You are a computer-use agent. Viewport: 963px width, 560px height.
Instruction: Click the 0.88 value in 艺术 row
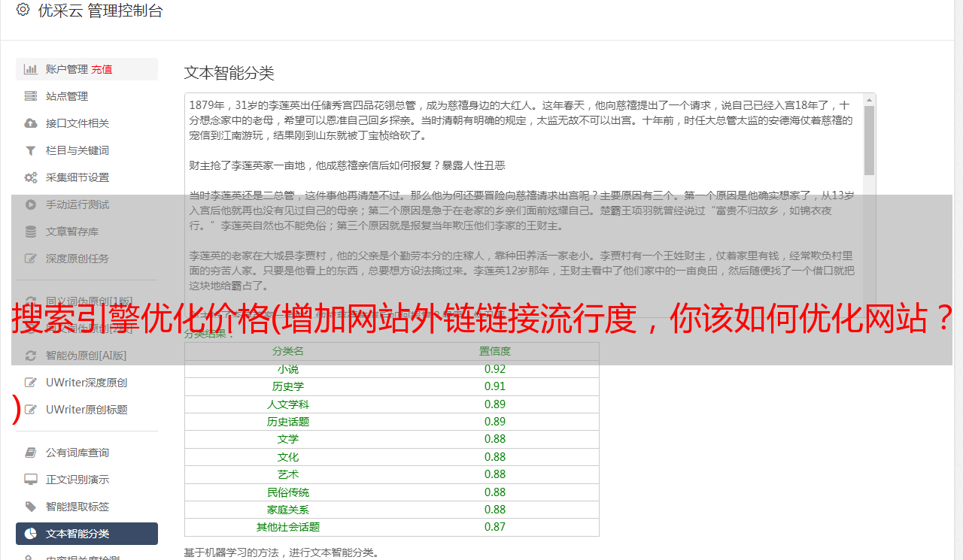coord(495,474)
